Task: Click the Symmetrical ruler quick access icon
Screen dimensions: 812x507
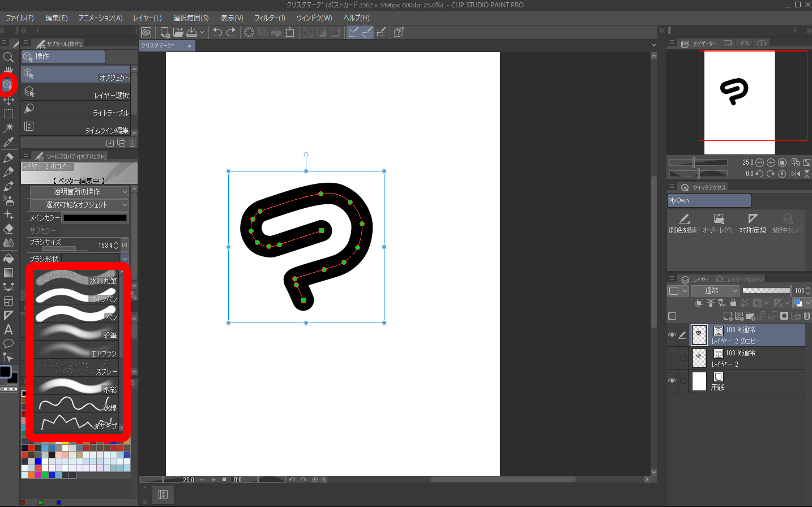Action: tap(752, 222)
